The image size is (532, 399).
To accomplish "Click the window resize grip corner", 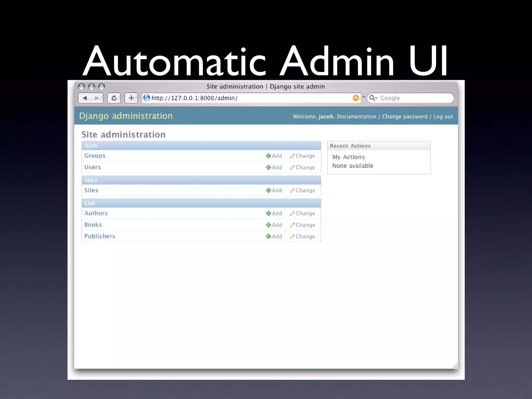I will click(455, 366).
